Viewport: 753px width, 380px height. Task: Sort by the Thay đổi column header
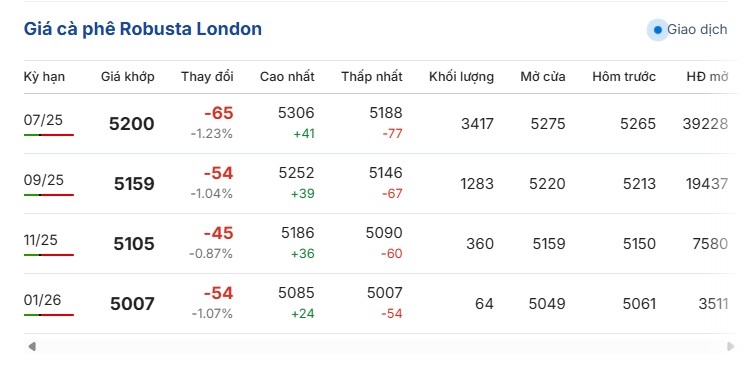(x=207, y=77)
